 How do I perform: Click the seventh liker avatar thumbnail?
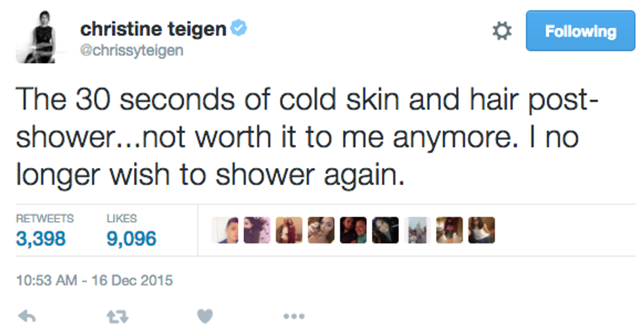click(417, 230)
